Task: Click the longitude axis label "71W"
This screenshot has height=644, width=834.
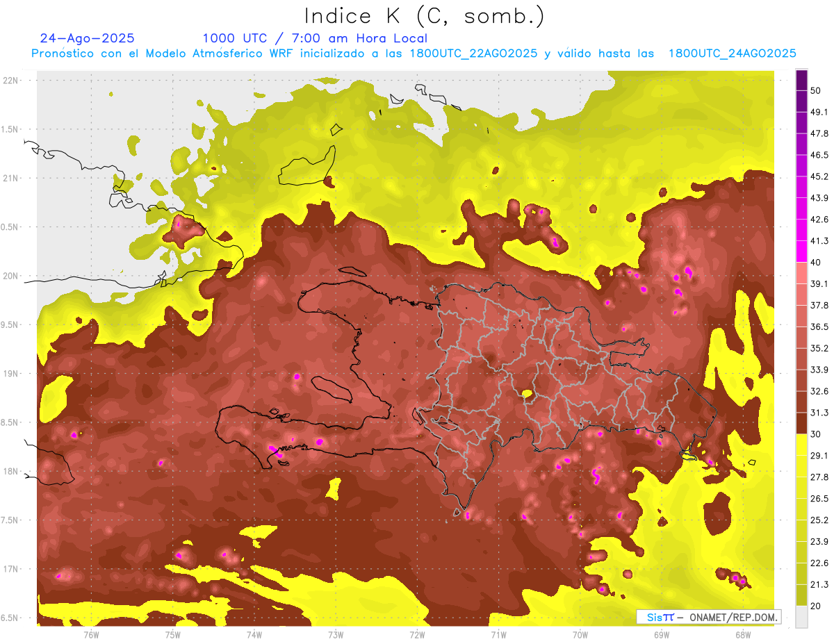Action: click(x=498, y=634)
